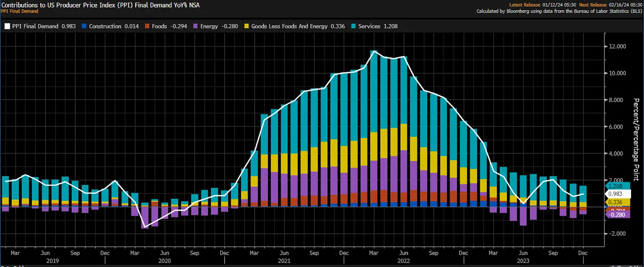Click the '8.000' y-axis label
644x267 pixels.
[616, 100]
